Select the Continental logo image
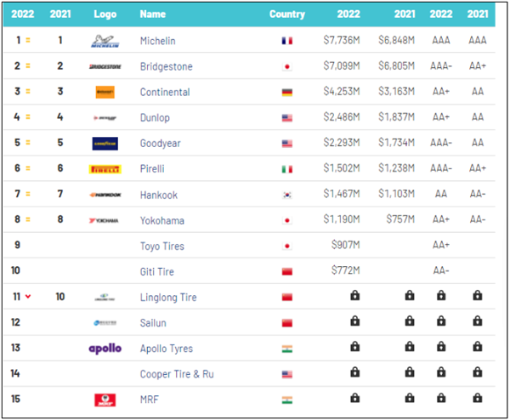 pyautogui.click(x=105, y=92)
